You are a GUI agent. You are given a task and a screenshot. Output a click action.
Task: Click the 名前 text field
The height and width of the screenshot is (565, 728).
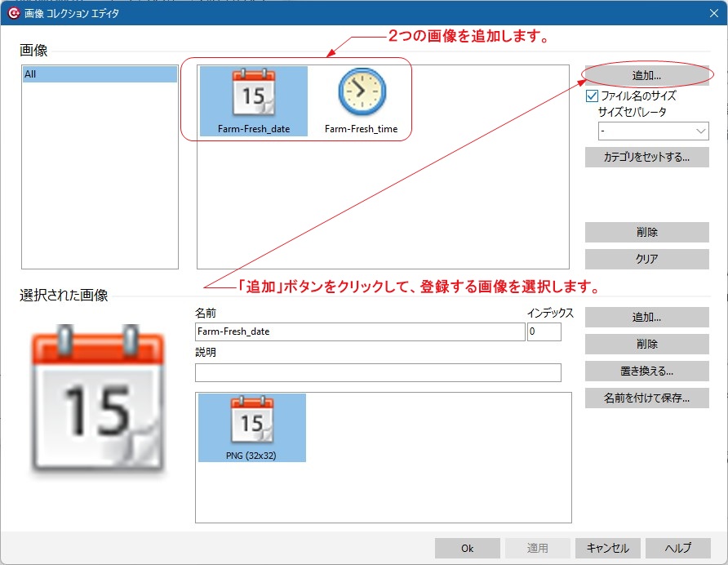tap(359, 332)
